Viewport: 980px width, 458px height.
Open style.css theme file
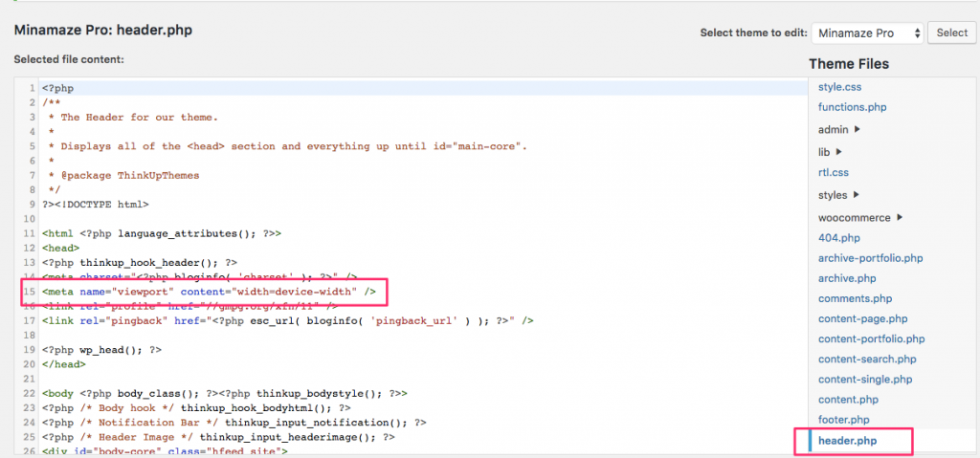[x=839, y=87]
